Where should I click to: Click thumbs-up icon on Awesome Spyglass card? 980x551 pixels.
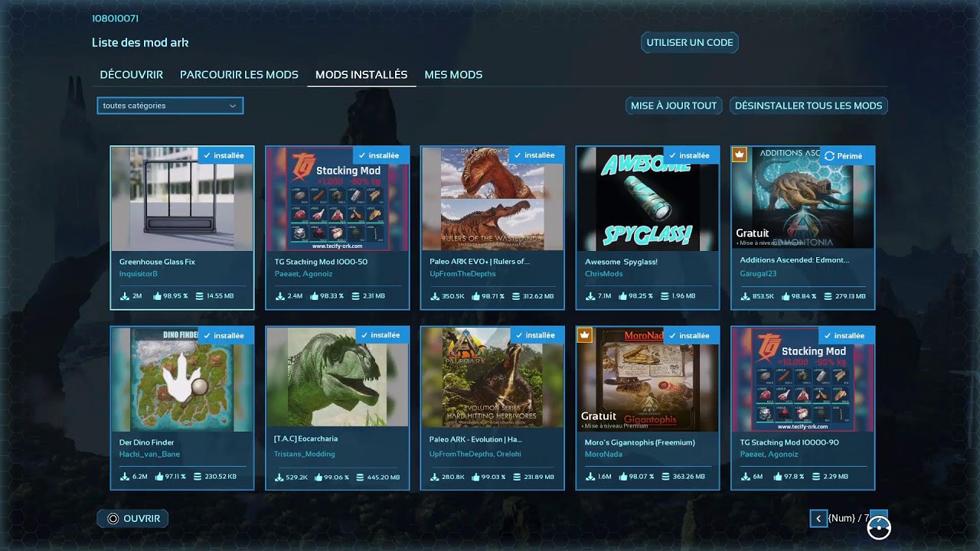pos(624,296)
